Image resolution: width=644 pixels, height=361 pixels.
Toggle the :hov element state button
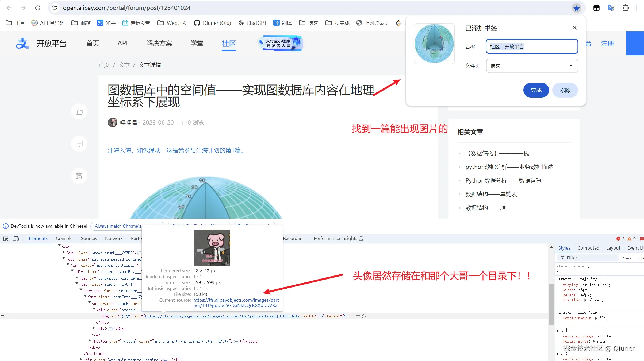[627, 258]
